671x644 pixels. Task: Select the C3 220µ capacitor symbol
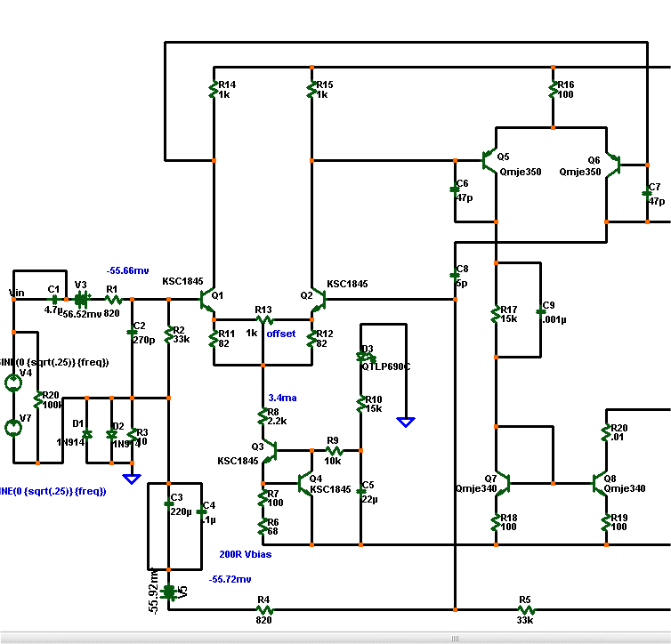click(168, 503)
